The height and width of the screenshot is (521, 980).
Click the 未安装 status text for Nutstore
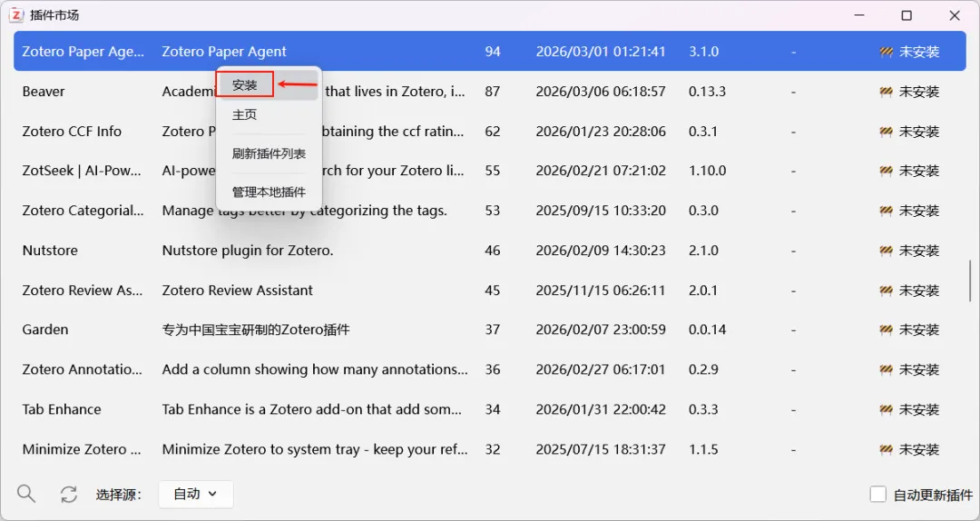tap(918, 251)
